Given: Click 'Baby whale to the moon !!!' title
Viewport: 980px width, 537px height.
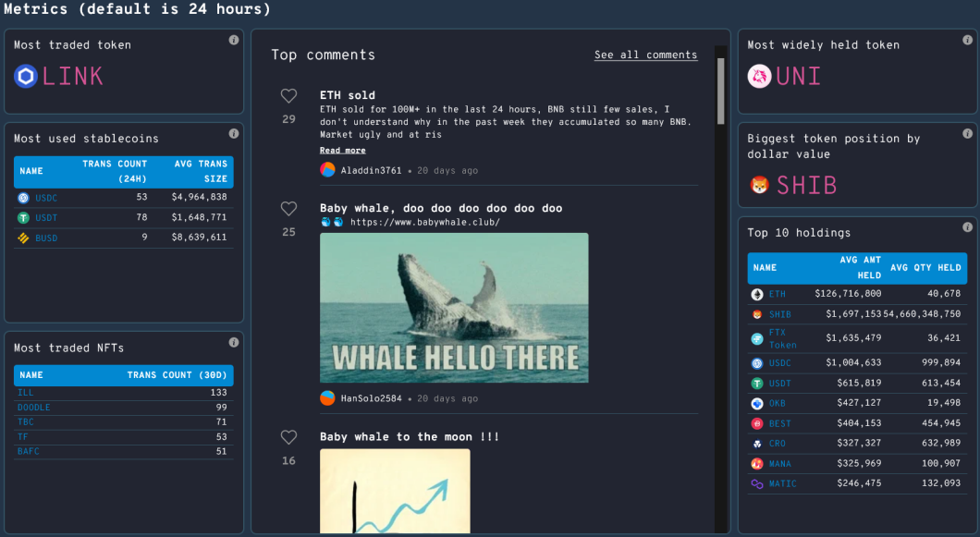Looking at the screenshot, I should pos(410,436).
